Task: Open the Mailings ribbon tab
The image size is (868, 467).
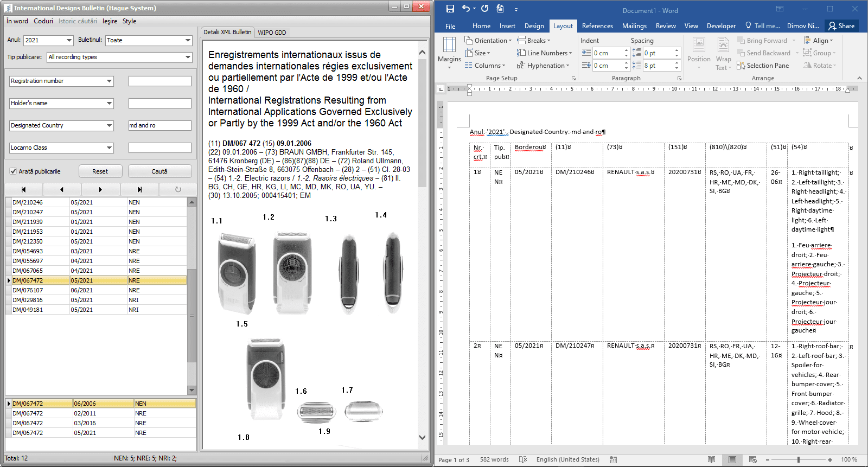Action: pos(634,26)
